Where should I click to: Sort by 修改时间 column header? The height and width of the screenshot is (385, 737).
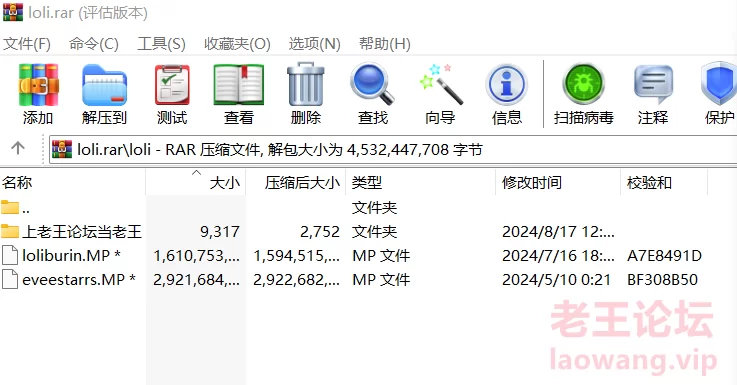coord(557,182)
